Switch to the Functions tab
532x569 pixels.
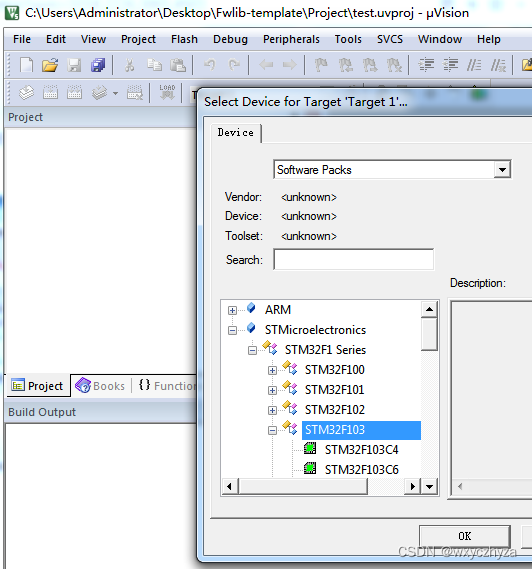click(167, 385)
